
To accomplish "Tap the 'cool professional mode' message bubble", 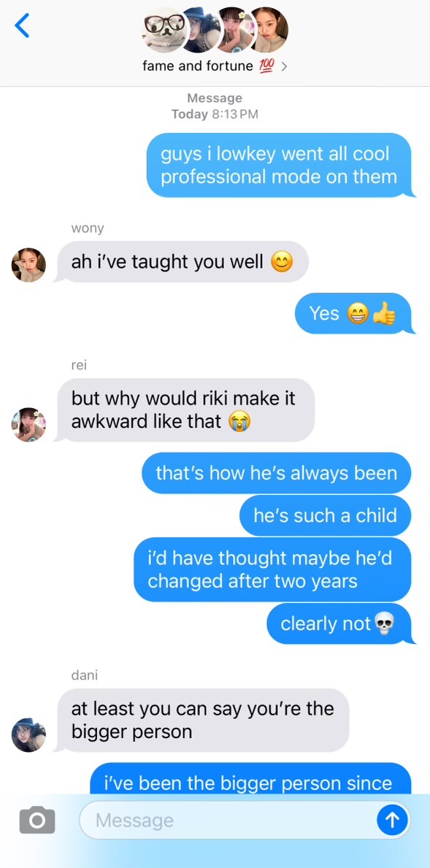I will [280, 165].
